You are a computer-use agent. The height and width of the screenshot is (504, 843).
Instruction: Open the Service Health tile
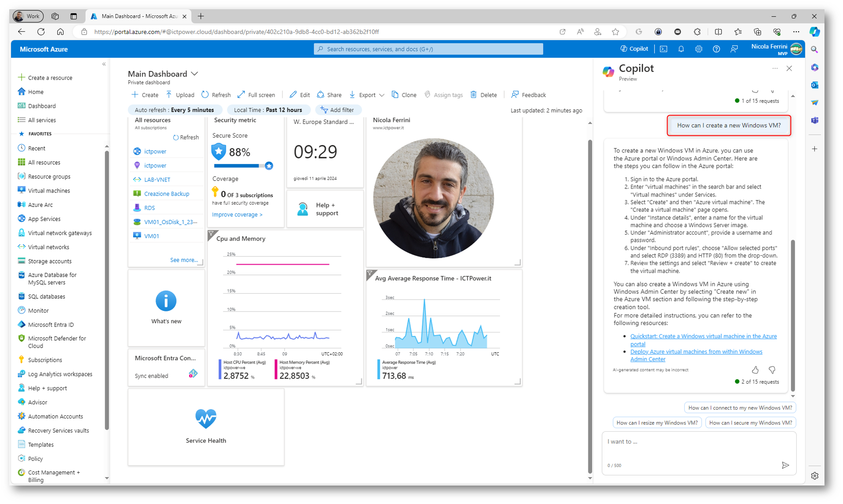pos(206,427)
